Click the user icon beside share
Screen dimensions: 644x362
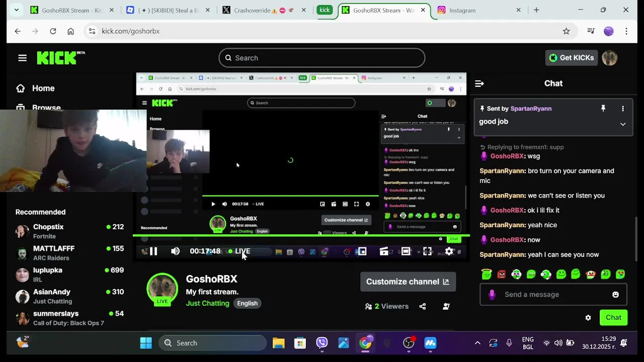click(446, 306)
